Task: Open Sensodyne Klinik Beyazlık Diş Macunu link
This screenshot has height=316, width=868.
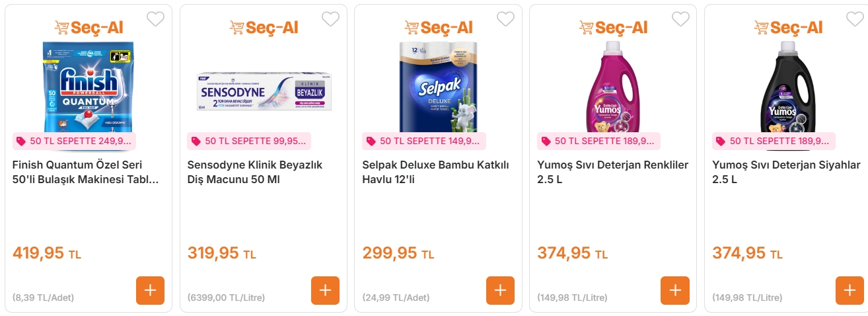Action: (x=254, y=172)
